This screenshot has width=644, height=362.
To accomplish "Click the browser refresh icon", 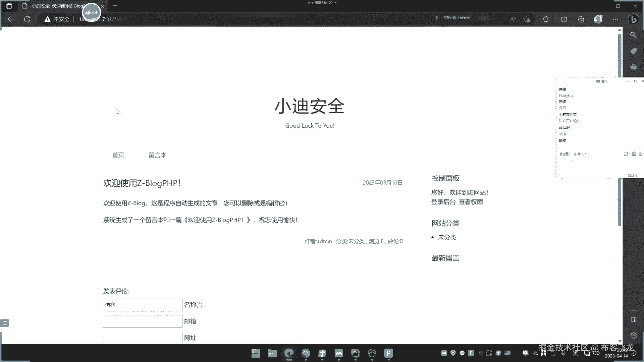I will coord(27,19).
